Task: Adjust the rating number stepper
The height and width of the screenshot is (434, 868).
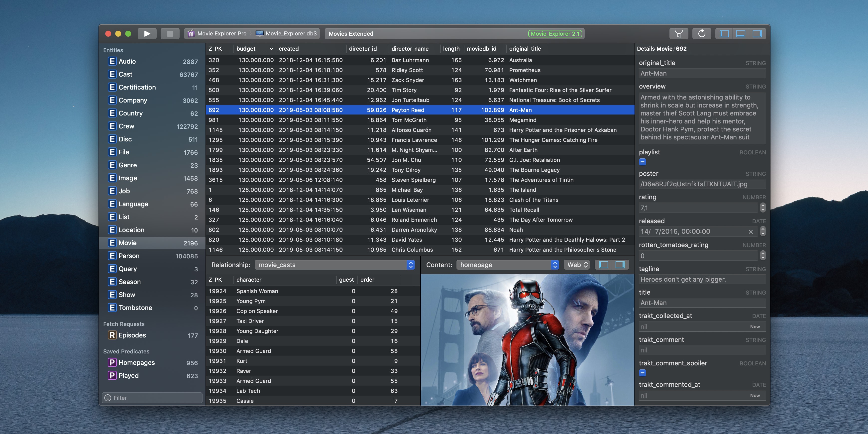Action: (763, 208)
